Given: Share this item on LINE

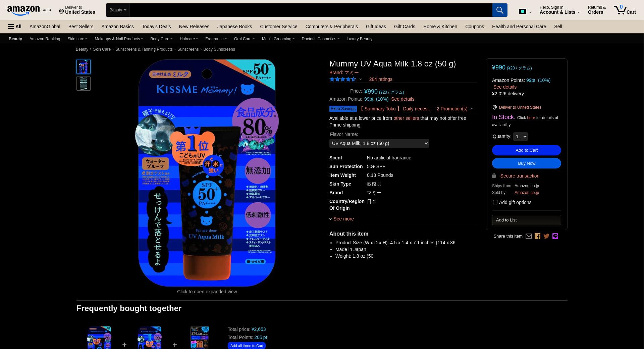Looking at the screenshot, I should 555,236.
